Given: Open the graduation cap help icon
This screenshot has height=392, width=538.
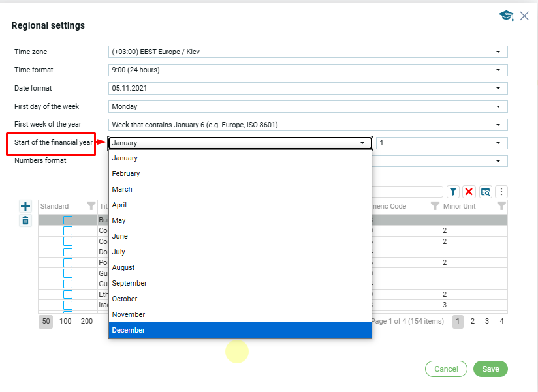Looking at the screenshot, I should point(506,16).
